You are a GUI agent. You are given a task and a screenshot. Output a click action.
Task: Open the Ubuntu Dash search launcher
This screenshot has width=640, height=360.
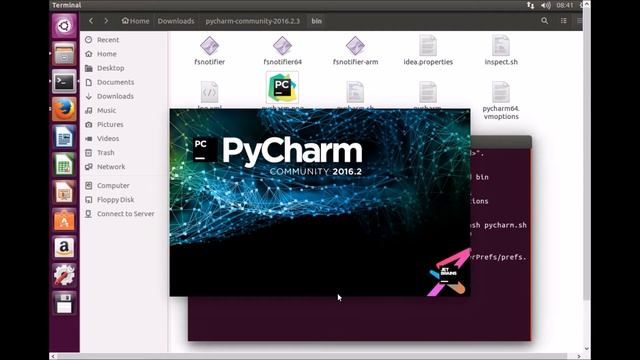[64, 26]
